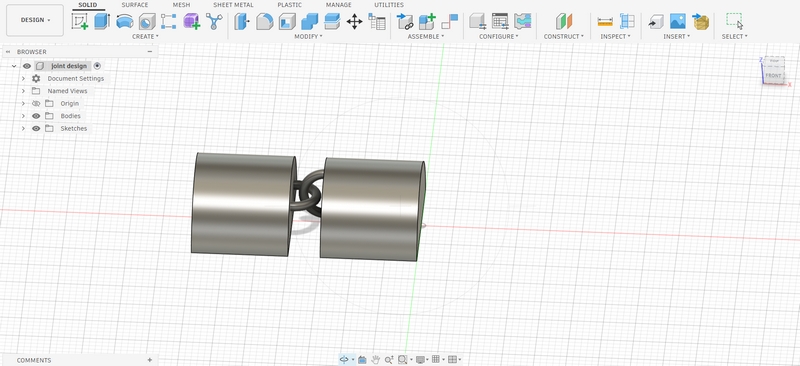
Task: Switch to the MESH tab
Action: tap(181, 5)
